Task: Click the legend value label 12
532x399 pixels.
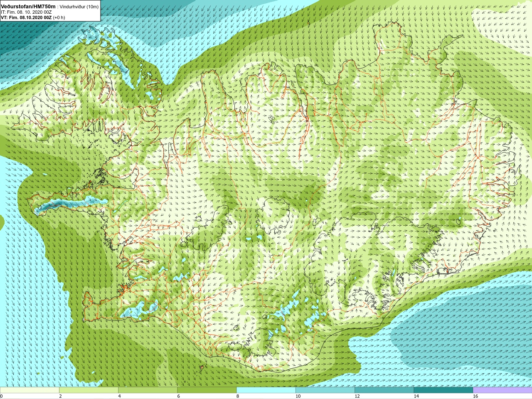Action: tap(357, 396)
